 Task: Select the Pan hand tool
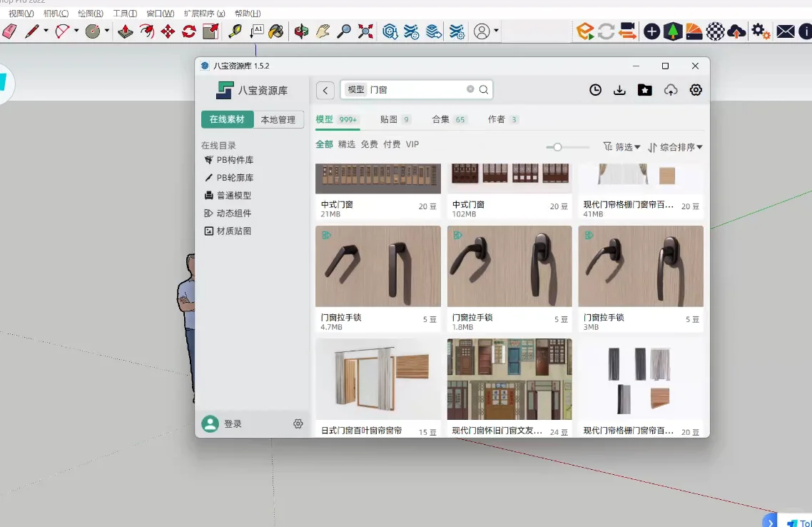pyautogui.click(x=323, y=31)
